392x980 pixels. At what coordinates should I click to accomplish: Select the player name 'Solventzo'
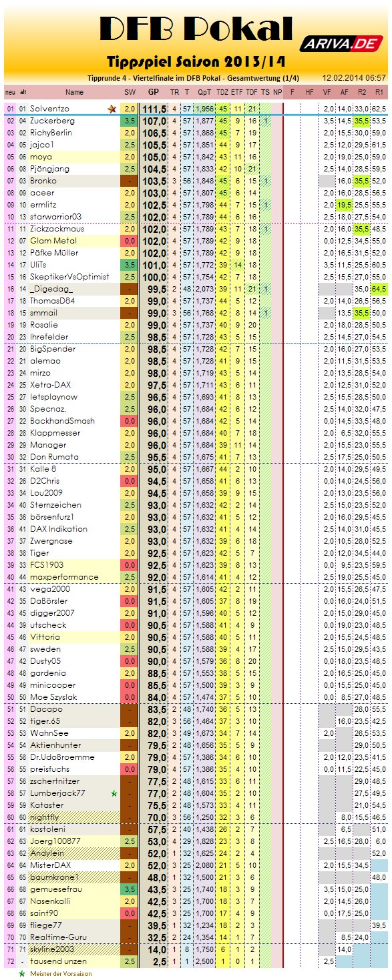click(x=49, y=109)
